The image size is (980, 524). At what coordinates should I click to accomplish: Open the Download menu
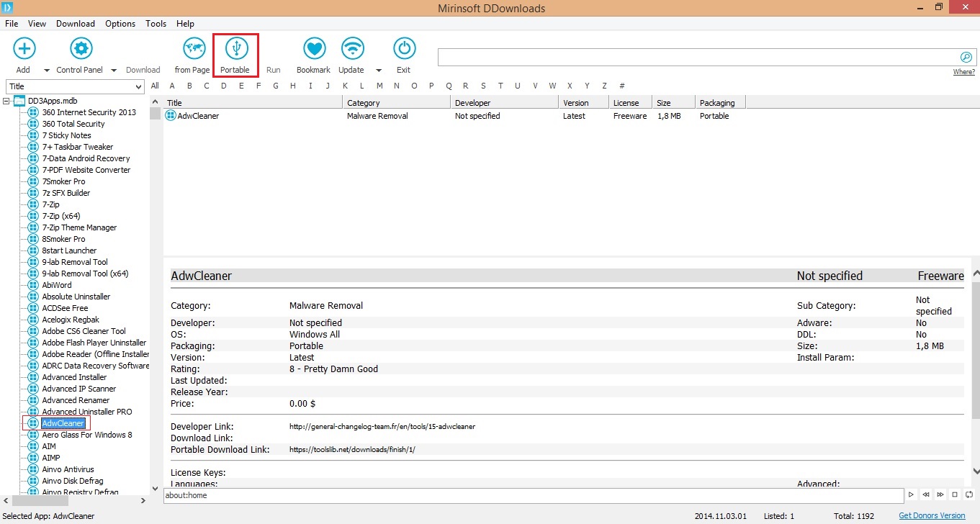pos(76,24)
